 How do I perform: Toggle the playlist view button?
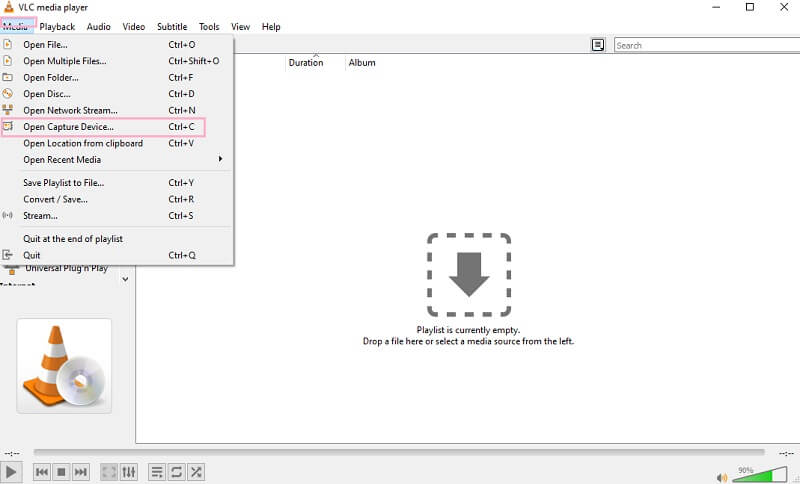click(x=157, y=472)
